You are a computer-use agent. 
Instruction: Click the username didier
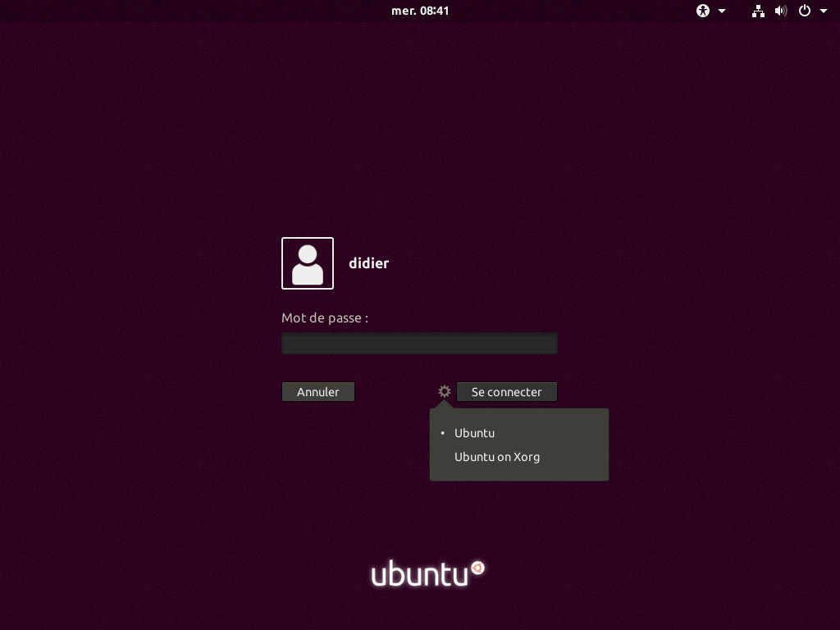[368, 263]
